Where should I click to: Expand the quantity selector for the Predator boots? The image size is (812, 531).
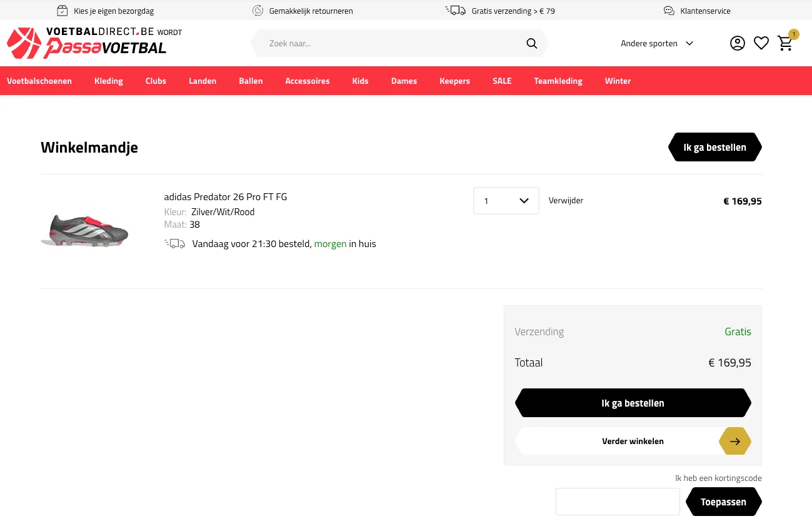[x=506, y=200]
